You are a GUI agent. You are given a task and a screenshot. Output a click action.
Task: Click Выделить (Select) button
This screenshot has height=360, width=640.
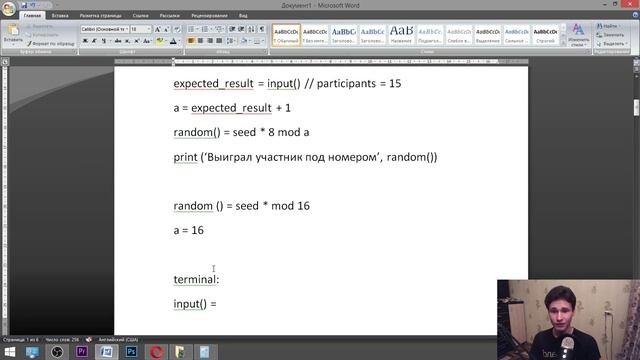point(611,44)
